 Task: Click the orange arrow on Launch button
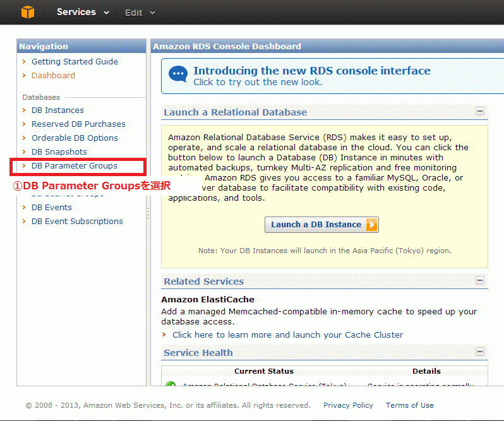pos(371,225)
